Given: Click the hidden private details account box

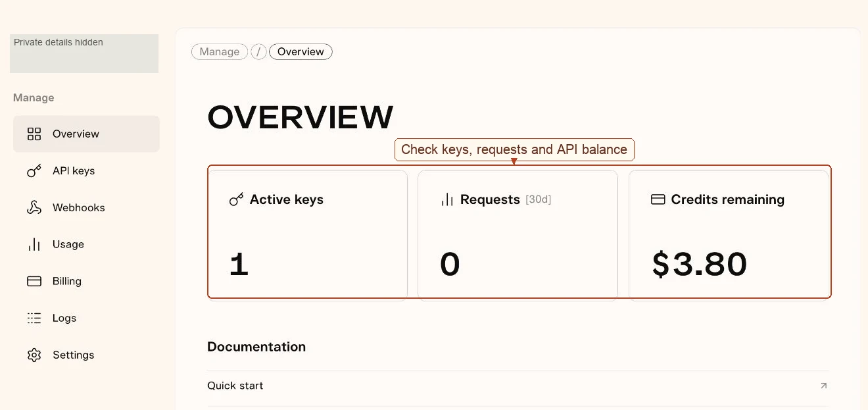Looking at the screenshot, I should click(x=84, y=53).
